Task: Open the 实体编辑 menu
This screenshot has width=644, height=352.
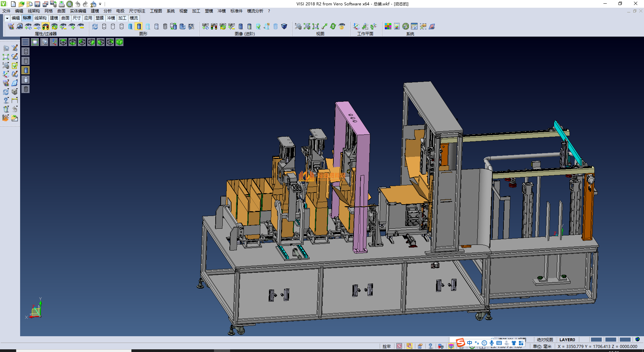Action: [78, 11]
